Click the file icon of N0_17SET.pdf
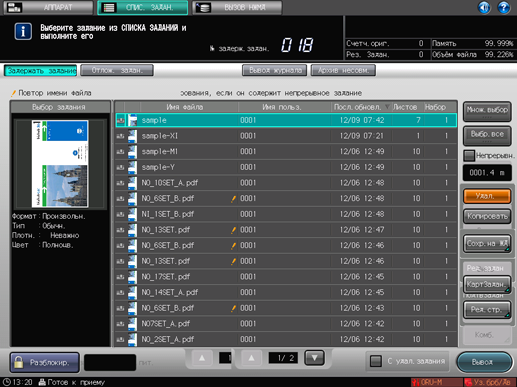This screenshot has height=387, width=517. (x=133, y=277)
